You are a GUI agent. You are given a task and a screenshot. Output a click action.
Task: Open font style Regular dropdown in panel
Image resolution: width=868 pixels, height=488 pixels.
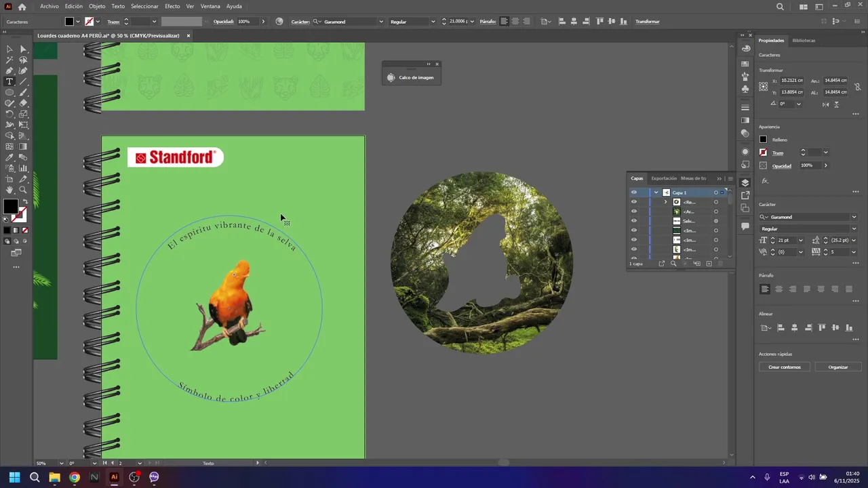click(x=854, y=229)
